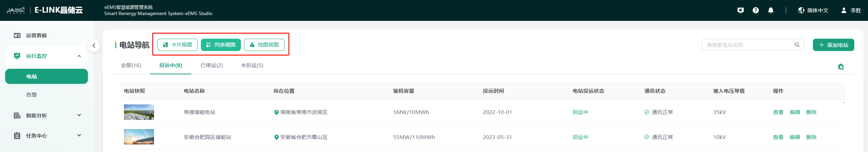Click the globe language icon
Image resolution: width=868 pixels, height=152 pixels.
(801, 10)
